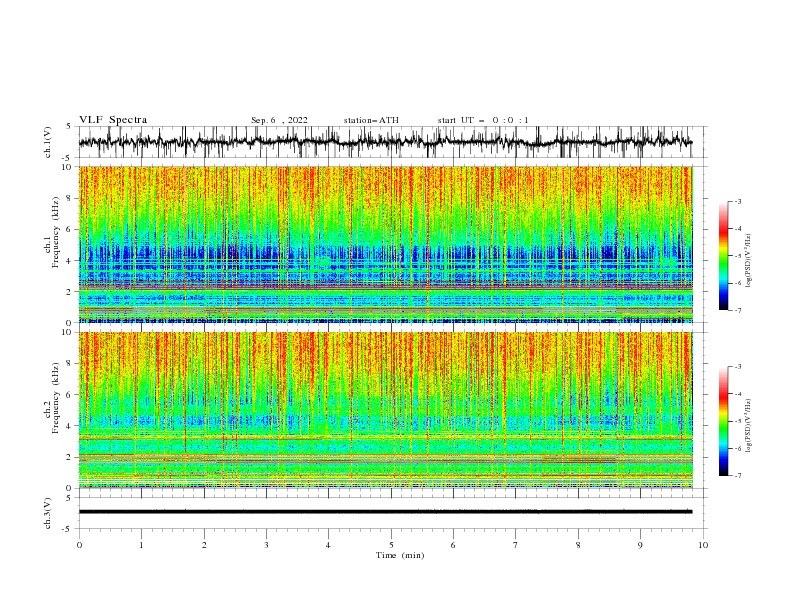Click the ch.2 spectrogram color scale bar
This screenshot has height=612, width=792.
coord(723,421)
